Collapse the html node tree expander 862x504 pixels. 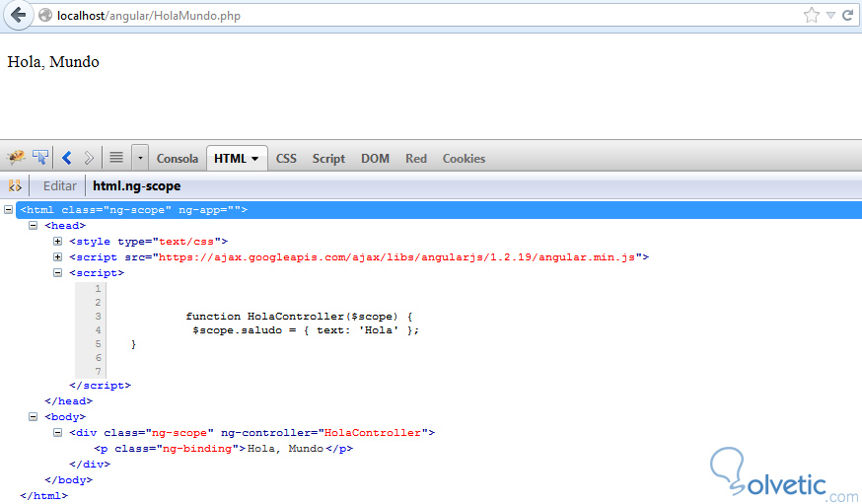point(8,209)
